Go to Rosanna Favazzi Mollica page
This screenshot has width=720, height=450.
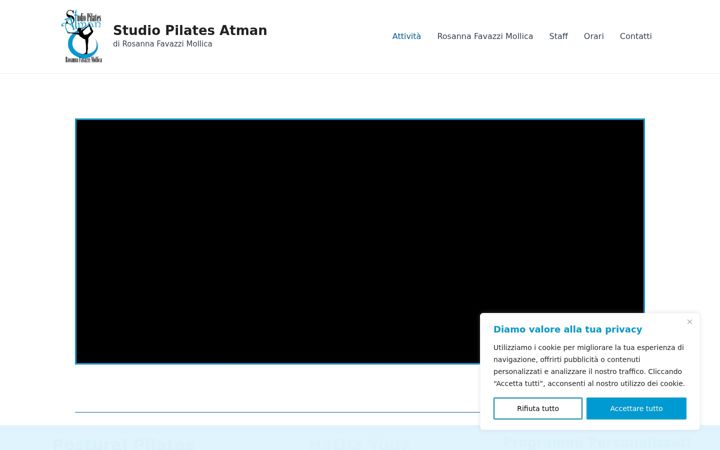pyautogui.click(x=485, y=36)
